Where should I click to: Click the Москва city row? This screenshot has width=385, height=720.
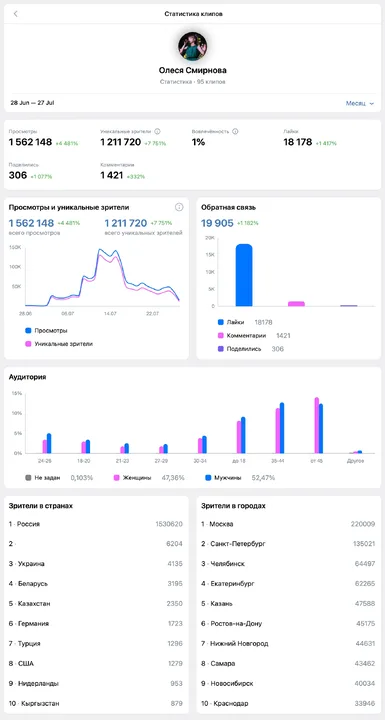coord(288,524)
